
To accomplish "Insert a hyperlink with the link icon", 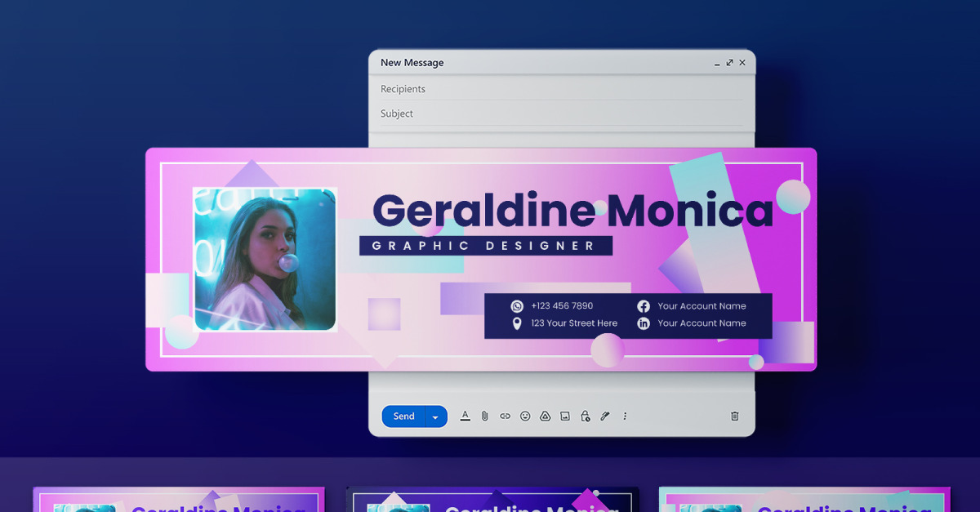I will click(504, 416).
